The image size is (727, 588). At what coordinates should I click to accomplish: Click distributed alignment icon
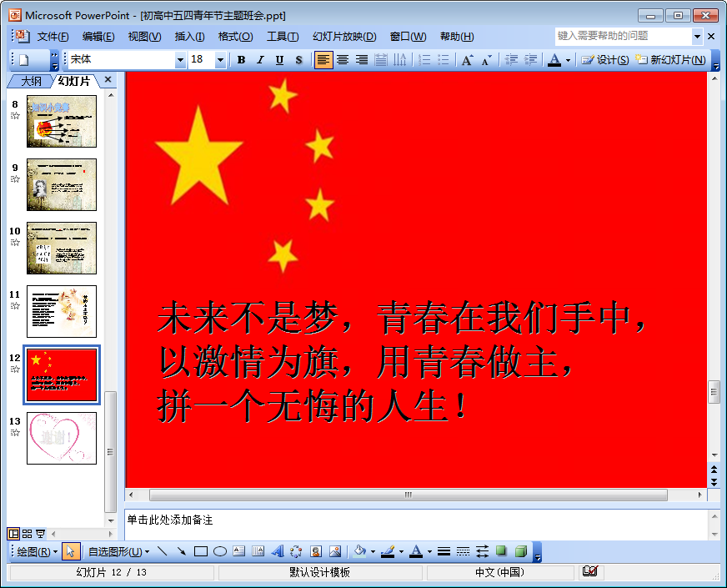click(x=381, y=60)
